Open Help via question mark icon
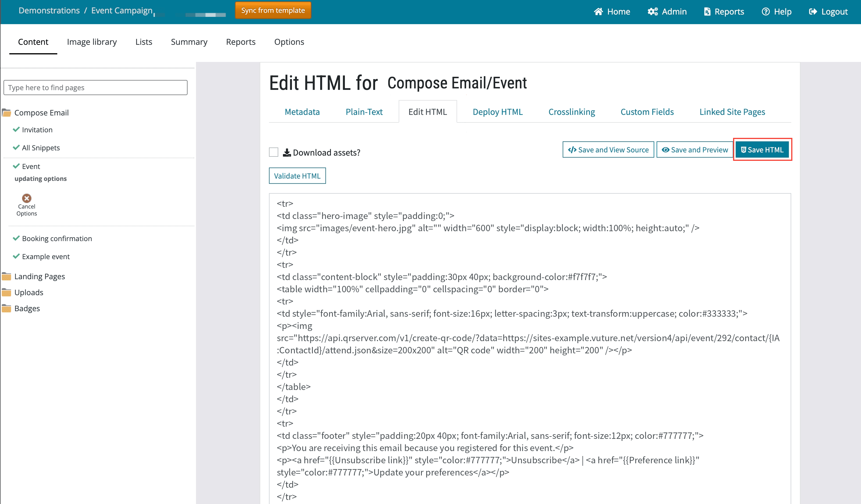 766,12
